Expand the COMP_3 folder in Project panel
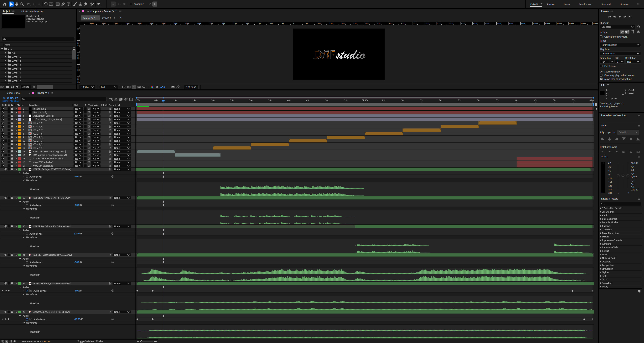This screenshot has height=343, width=644. point(5,65)
